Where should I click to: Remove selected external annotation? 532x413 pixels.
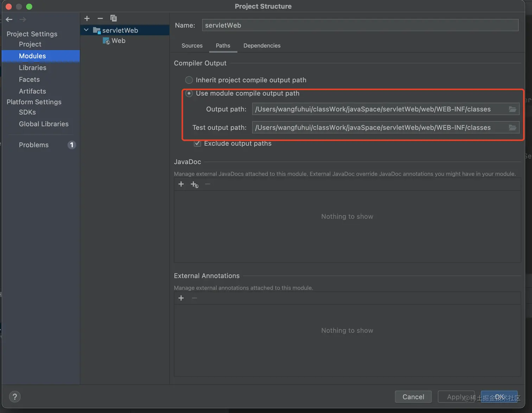[x=194, y=298]
